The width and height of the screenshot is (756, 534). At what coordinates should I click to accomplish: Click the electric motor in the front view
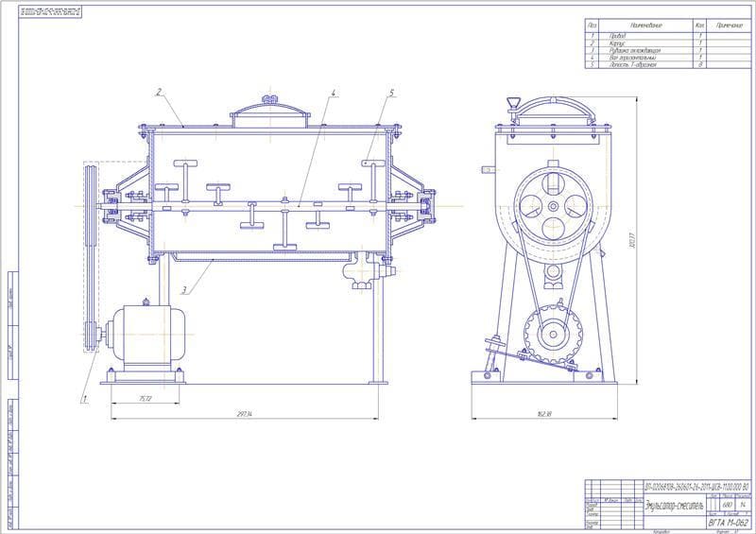(x=146, y=336)
